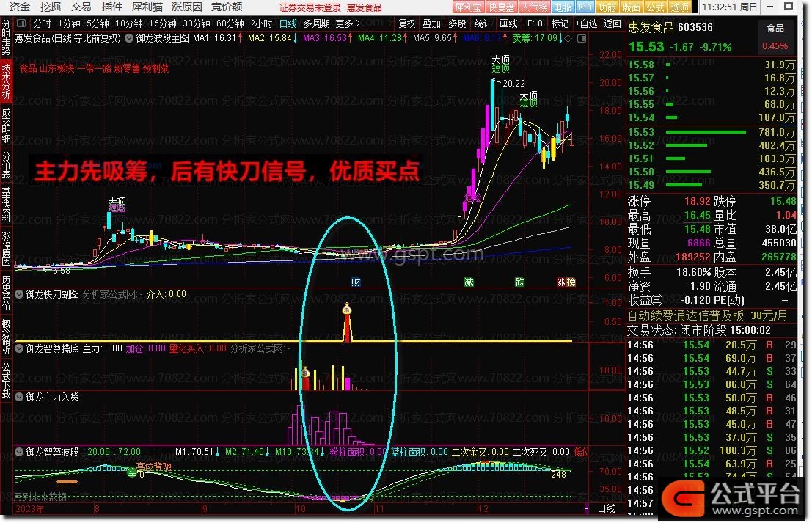Click the money bag signal in 御龙智尊擒底
Screen dimensions: 812x523
point(306,372)
